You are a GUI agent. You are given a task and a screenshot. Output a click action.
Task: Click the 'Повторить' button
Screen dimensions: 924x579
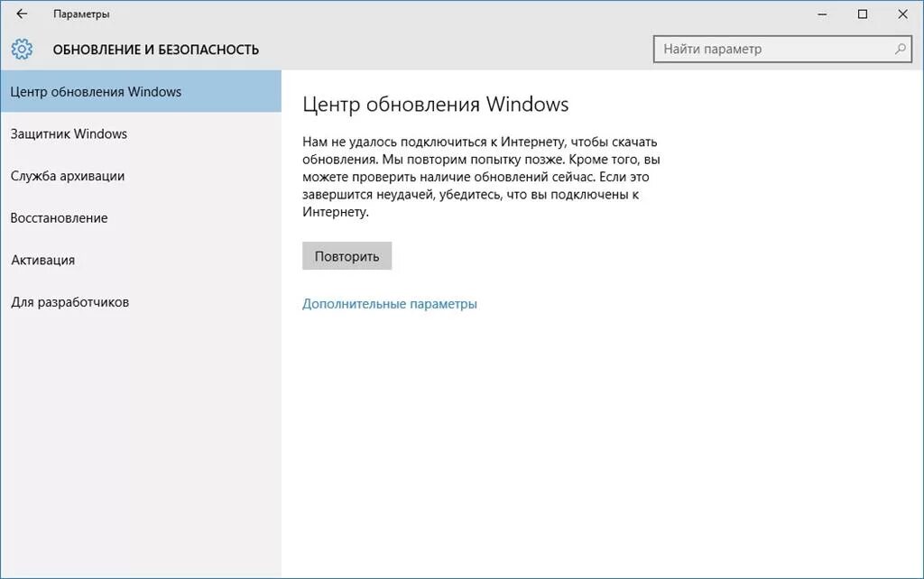(347, 255)
